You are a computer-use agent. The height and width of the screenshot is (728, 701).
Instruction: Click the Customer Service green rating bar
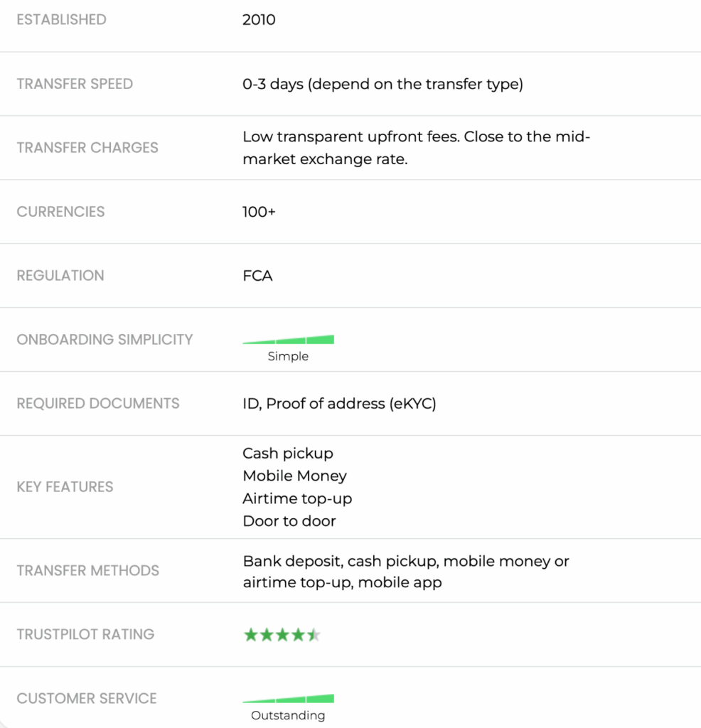[x=288, y=699]
